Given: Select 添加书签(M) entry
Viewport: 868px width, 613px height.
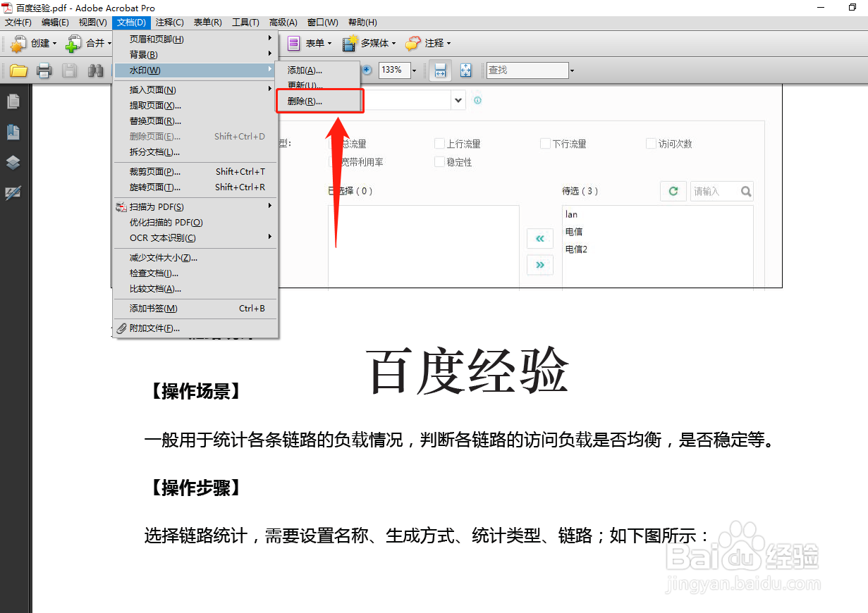Looking at the screenshot, I should click(x=195, y=308).
